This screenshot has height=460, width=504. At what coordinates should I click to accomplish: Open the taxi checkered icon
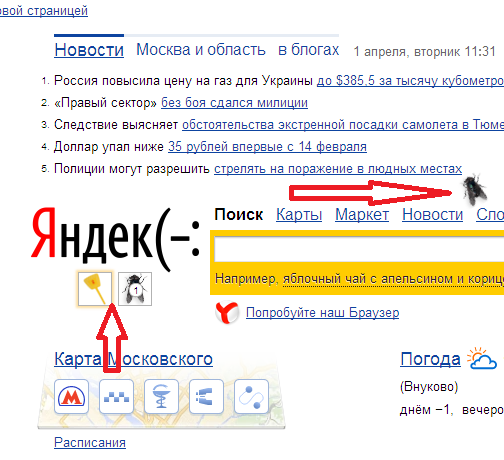[116, 396]
